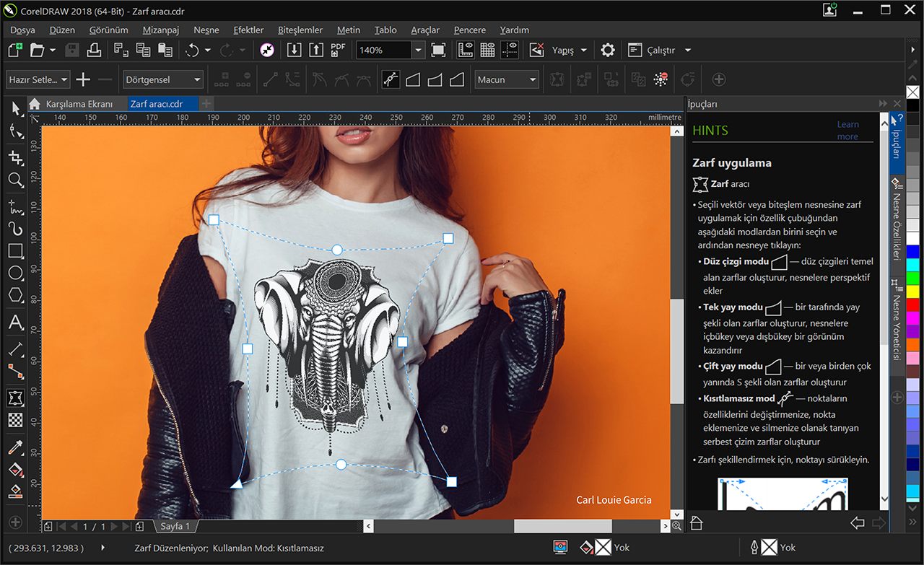Activate the Interactive Fill checkerboard tool
The width and height of the screenshot is (924, 565).
16,420
